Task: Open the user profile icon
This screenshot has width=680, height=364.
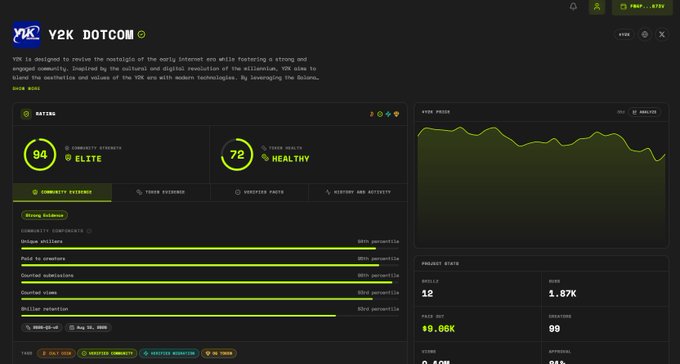Action: [x=597, y=7]
